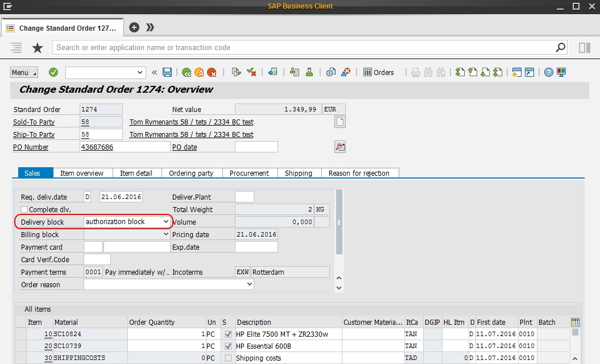Click the Sold-To Party link label
Screen dimensions: 600x364
tap(34, 122)
